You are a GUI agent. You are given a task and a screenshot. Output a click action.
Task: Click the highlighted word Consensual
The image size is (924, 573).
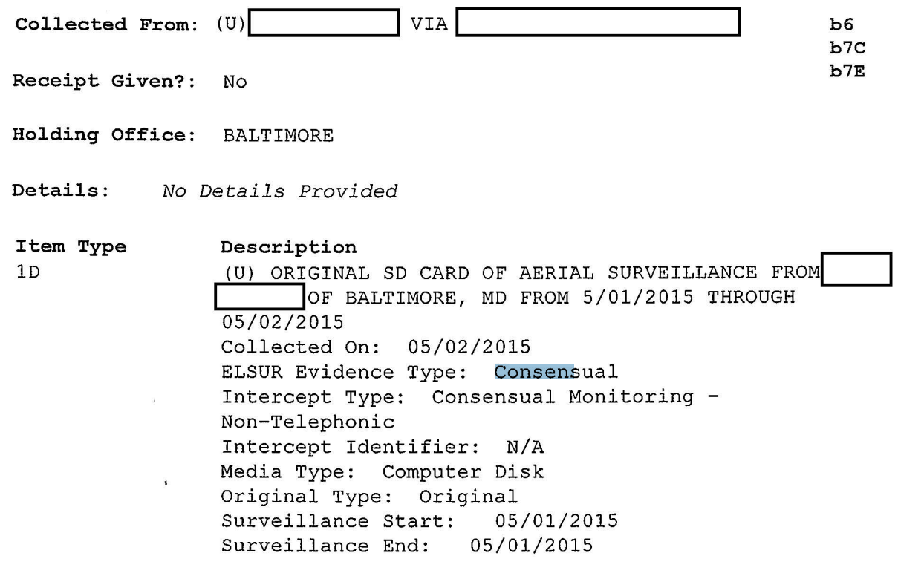(556, 370)
